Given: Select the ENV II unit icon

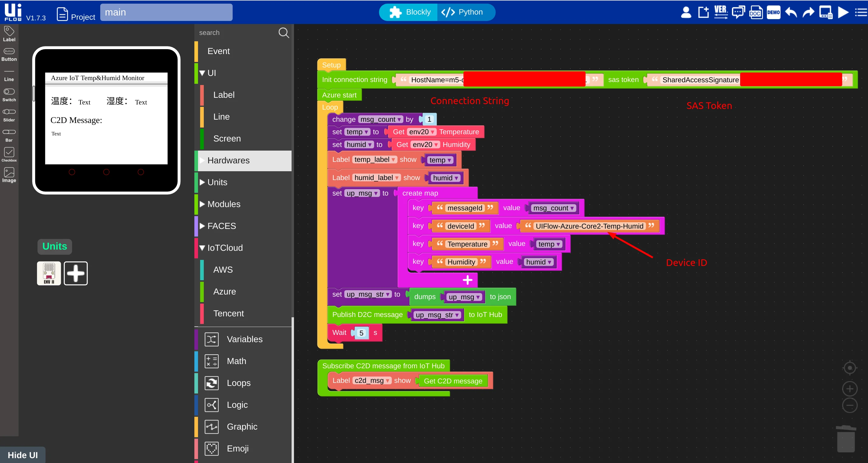Looking at the screenshot, I should [x=49, y=273].
